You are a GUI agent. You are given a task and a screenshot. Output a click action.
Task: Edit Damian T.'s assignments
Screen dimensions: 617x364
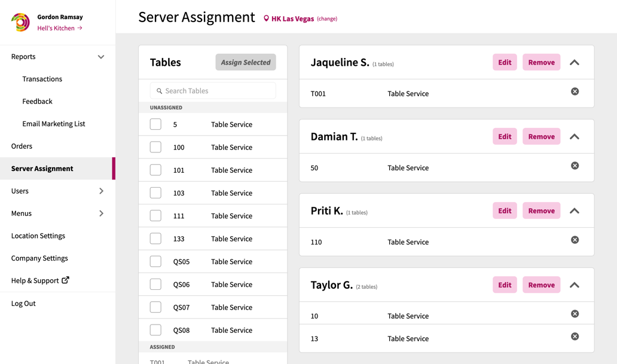coord(504,136)
